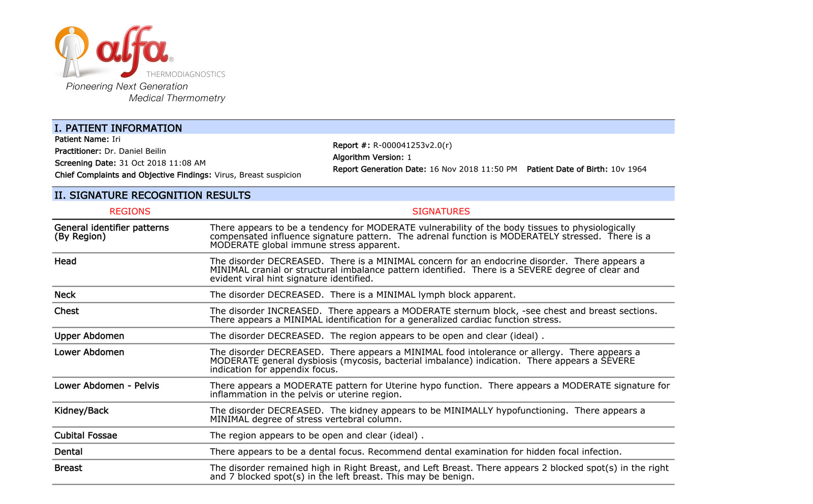Click the Practitioner name Dr. Daniel Beilin
The width and height of the screenshot is (813, 504).
pyautogui.click(x=135, y=151)
